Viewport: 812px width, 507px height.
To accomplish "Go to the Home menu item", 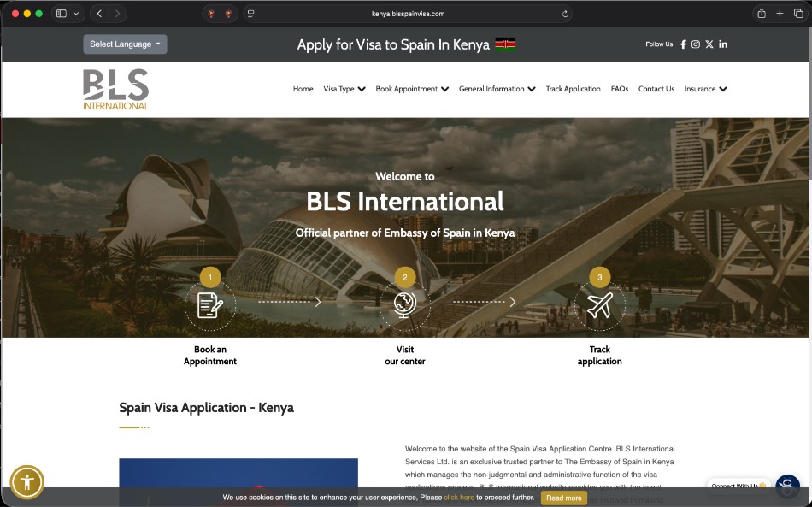I will [303, 89].
